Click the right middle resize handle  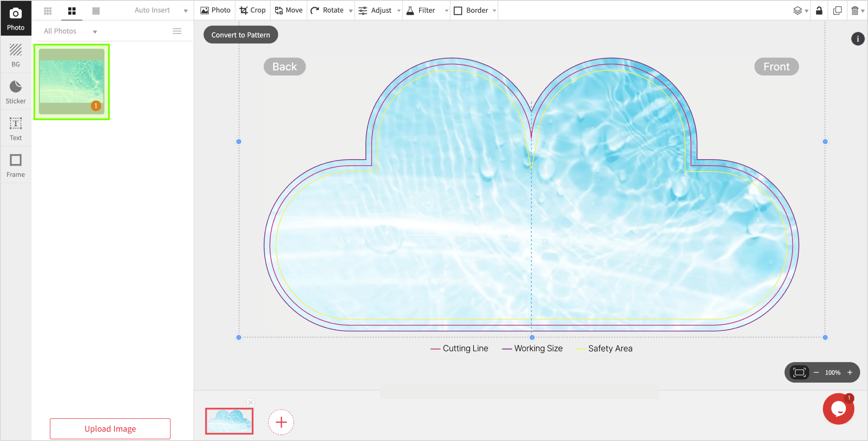pyautogui.click(x=825, y=142)
